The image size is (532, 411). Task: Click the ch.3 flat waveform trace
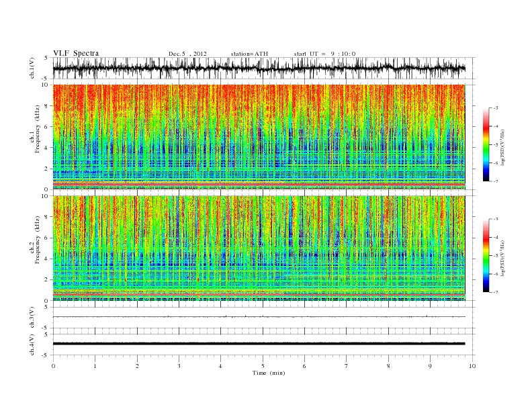point(259,317)
